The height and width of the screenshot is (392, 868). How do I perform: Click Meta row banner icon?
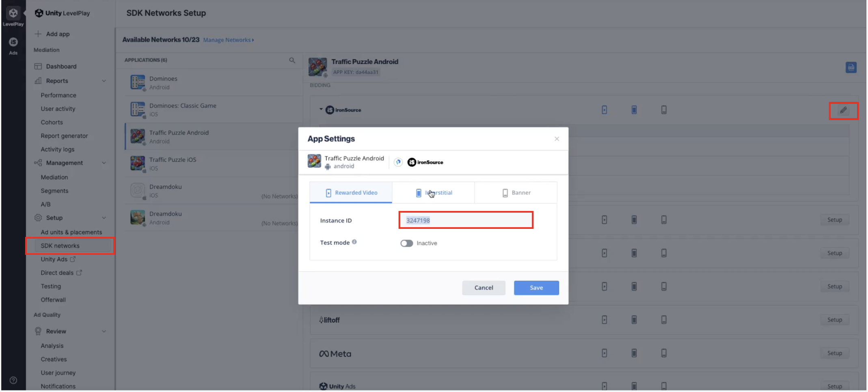click(x=664, y=353)
